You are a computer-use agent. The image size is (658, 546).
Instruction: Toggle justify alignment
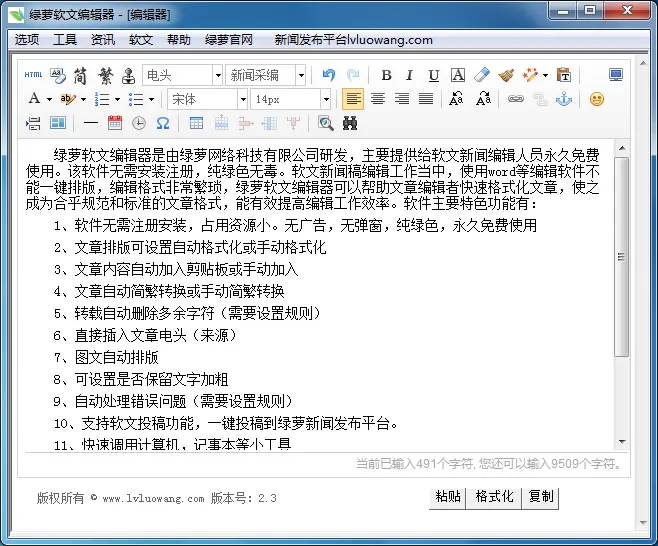pos(426,99)
